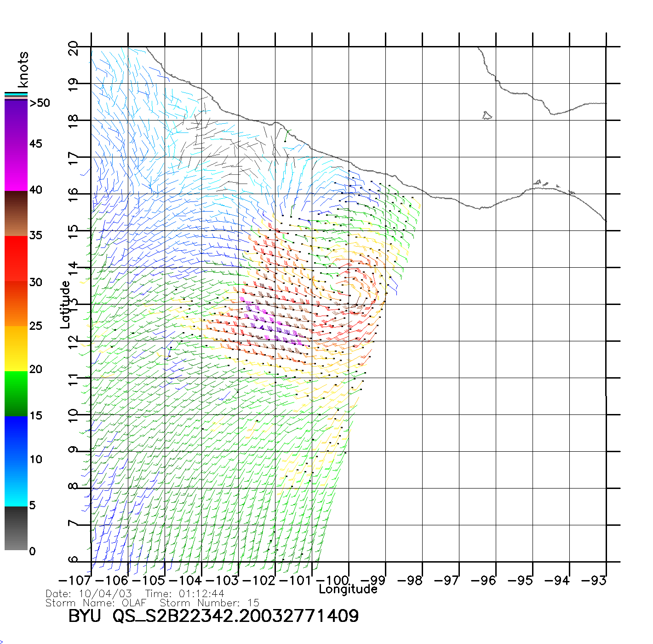Select the brown 35–40 knots legend band
Viewport: 653px width, 644px height.
coord(16,213)
